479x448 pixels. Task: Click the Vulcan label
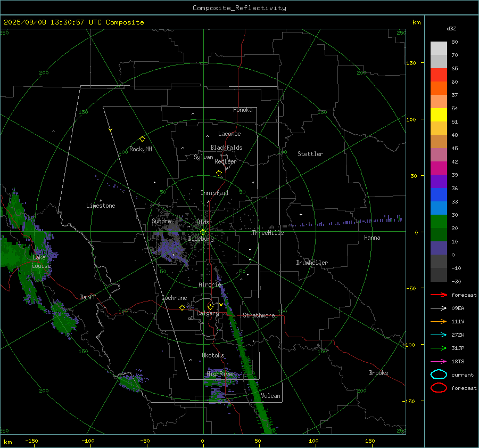click(x=270, y=396)
